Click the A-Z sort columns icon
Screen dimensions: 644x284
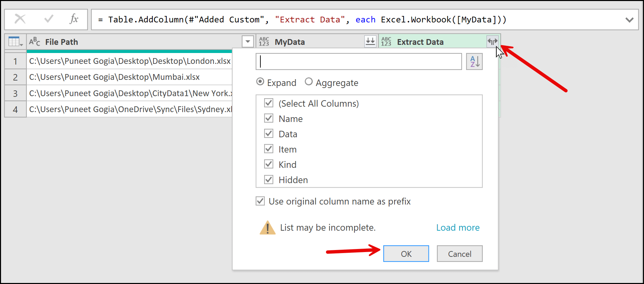point(474,61)
